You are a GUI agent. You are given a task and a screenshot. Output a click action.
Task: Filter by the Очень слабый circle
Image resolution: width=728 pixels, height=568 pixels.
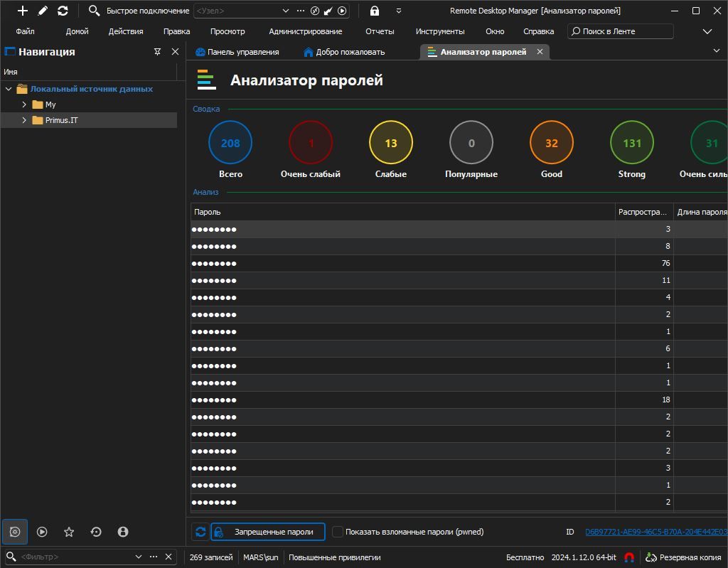[x=311, y=142]
